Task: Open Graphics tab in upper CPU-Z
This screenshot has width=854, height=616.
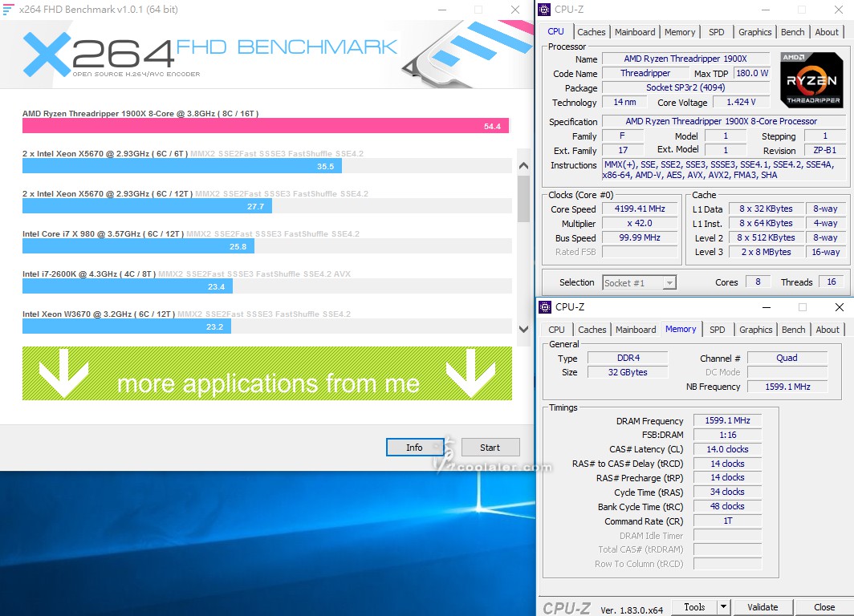Action: point(754,32)
